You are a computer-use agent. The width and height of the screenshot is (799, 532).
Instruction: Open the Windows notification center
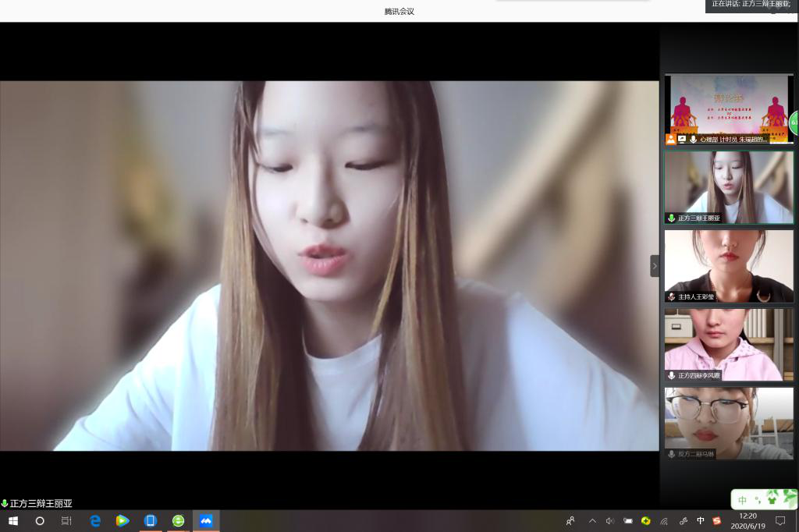780,520
